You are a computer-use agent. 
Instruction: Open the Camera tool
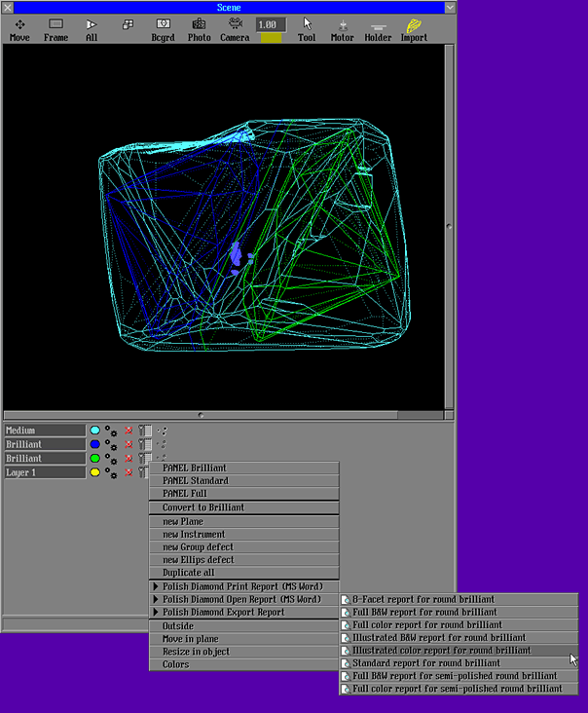coord(235,29)
